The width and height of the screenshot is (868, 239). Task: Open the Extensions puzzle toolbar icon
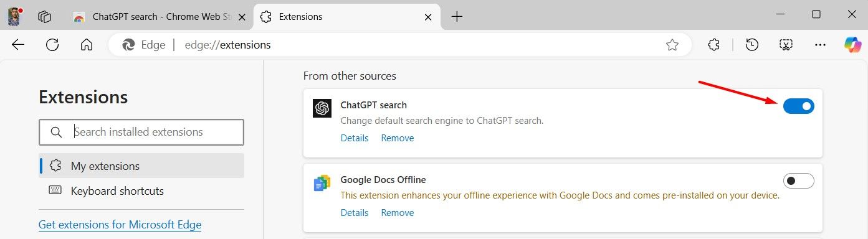[x=714, y=45]
